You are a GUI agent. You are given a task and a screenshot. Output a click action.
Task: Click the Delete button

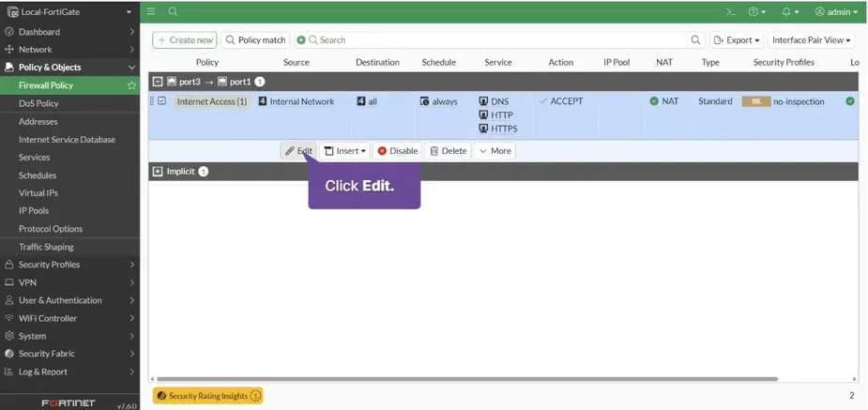click(x=449, y=151)
